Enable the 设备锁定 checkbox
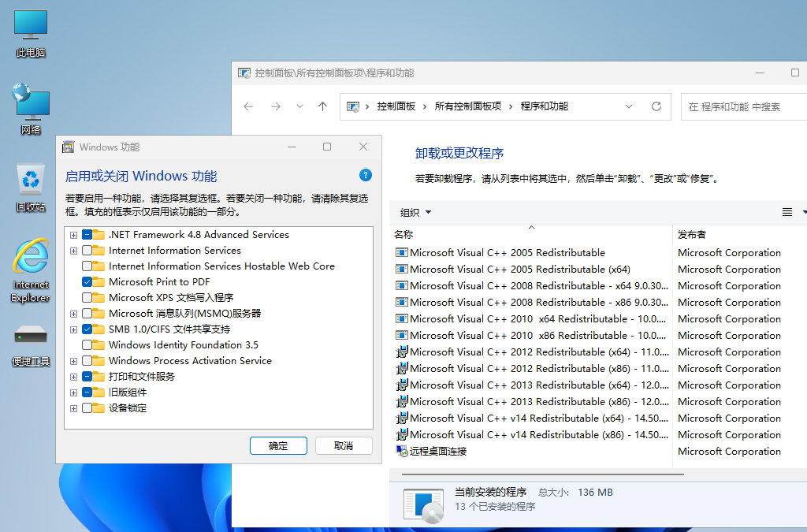The image size is (807, 532). (87, 408)
